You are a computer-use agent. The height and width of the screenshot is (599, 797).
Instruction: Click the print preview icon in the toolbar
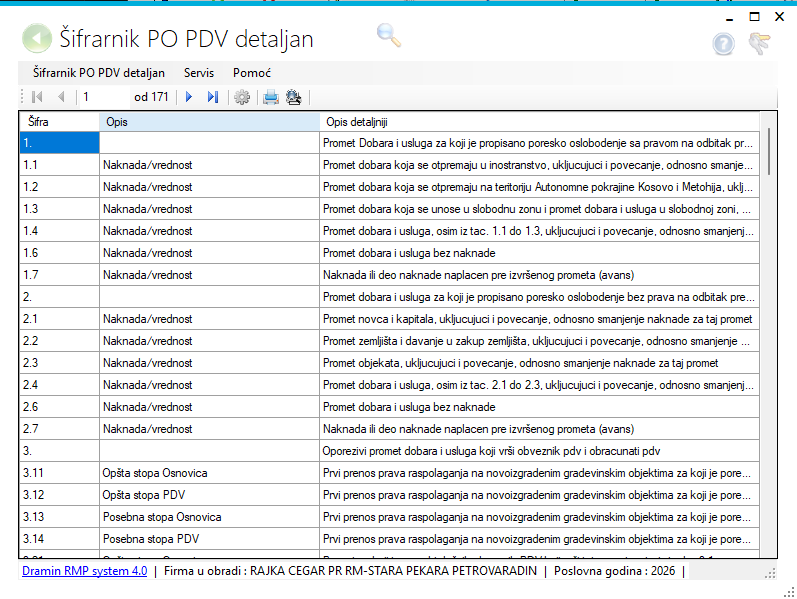[x=294, y=97]
